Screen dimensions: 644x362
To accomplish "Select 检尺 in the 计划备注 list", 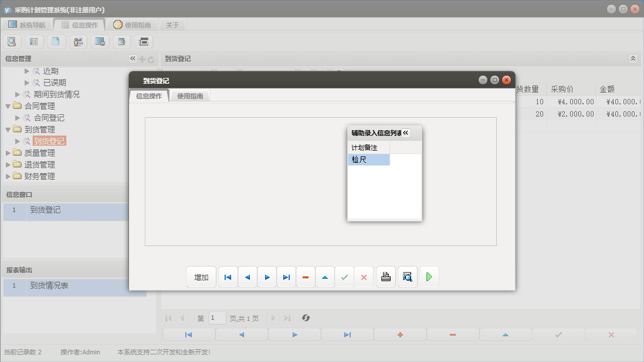I will pos(368,159).
